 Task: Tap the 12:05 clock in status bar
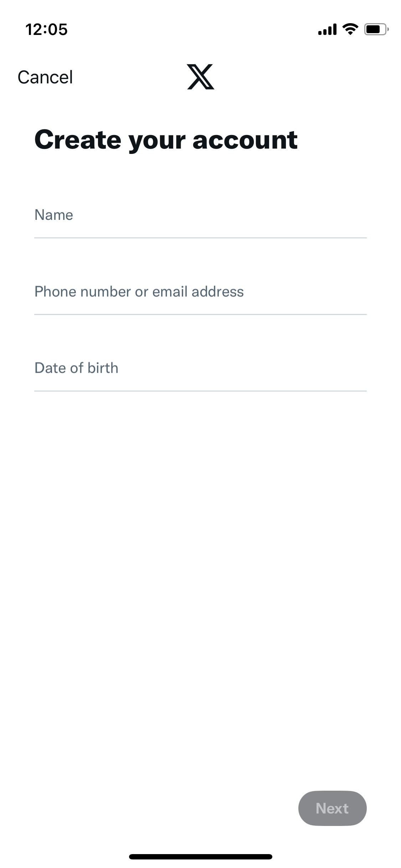tap(46, 29)
